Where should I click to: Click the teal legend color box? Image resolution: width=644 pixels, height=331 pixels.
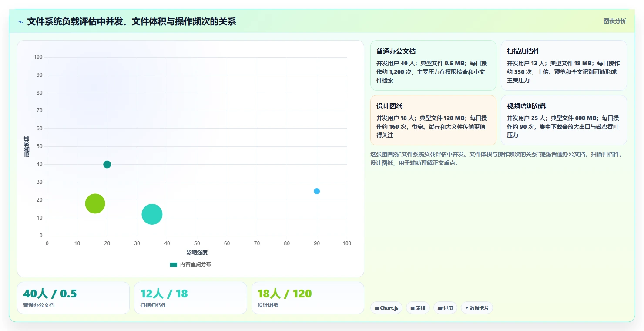coord(174,264)
